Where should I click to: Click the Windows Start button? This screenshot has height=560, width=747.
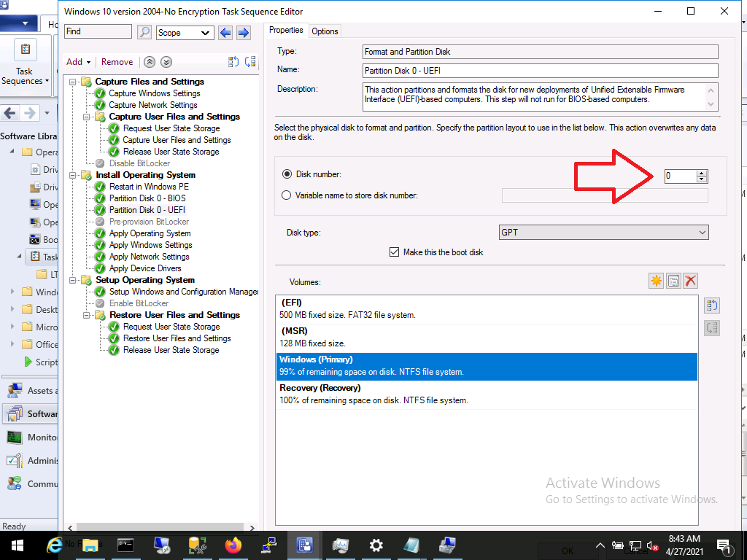pos(18,545)
